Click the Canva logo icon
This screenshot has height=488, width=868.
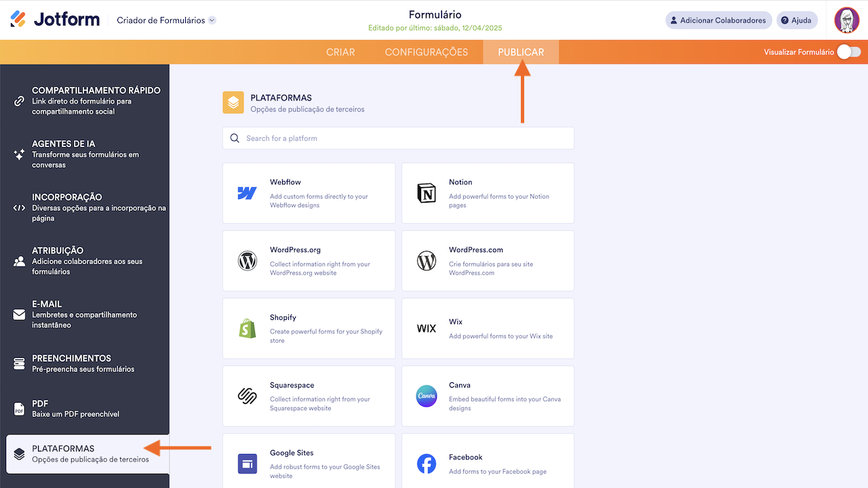427,396
